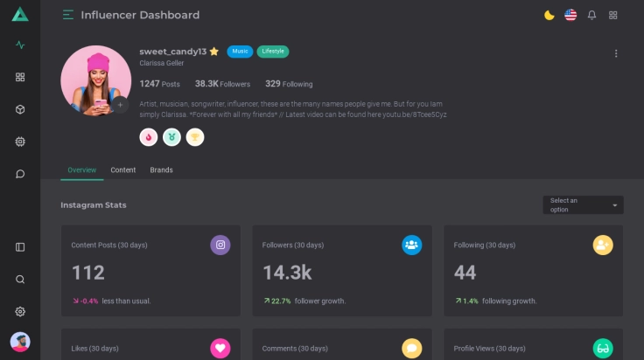Click the Instagram icon on Content Posts card
The width and height of the screenshot is (644, 360).
(x=220, y=246)
